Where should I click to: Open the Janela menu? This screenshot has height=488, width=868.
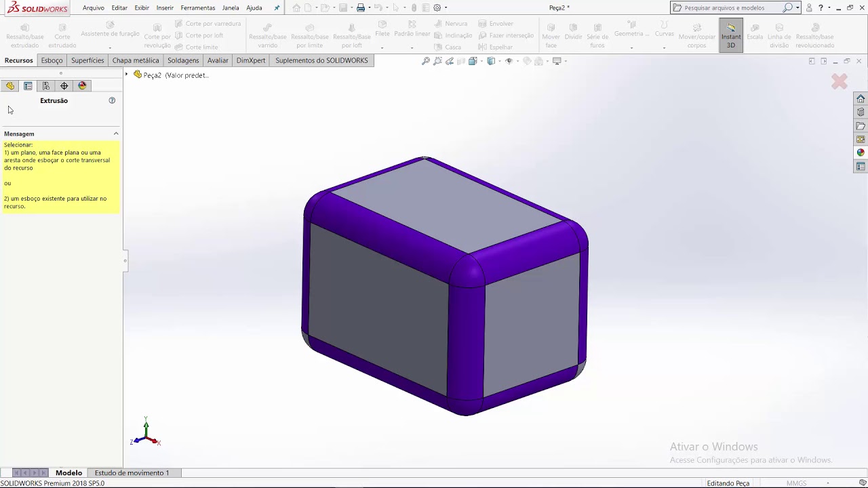(231, 8)
